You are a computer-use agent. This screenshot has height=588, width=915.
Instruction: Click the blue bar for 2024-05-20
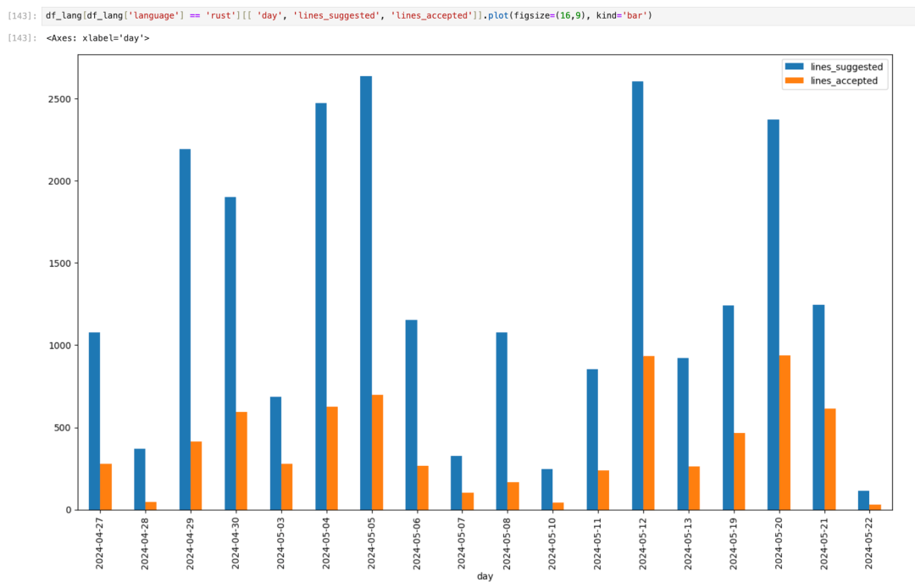[x=773, y=314]
